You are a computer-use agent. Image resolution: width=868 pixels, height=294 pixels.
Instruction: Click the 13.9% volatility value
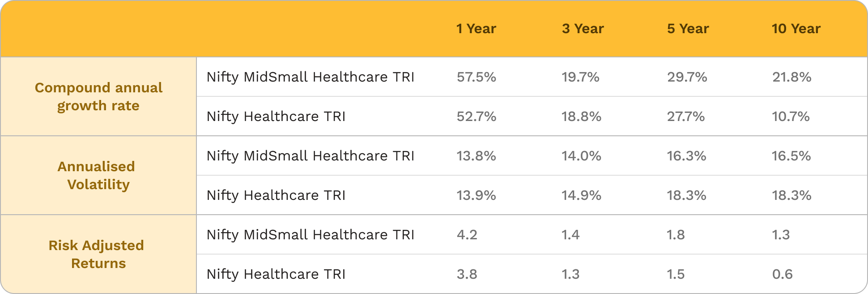pos(476,195)
